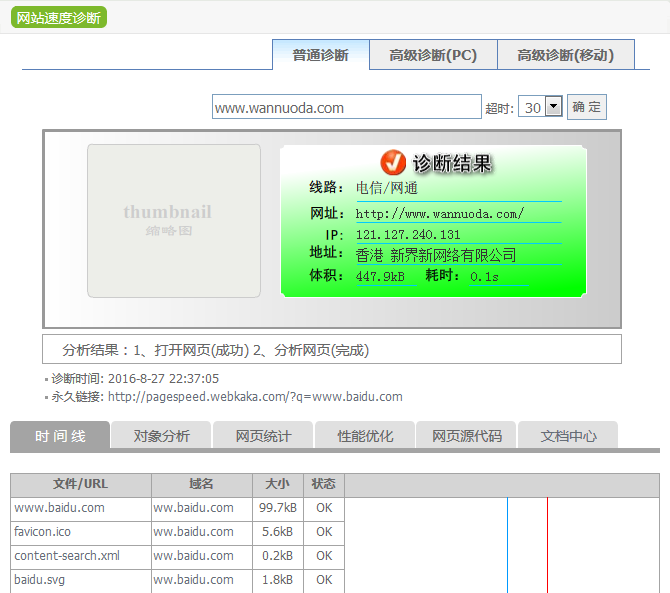Click the http://www.wannuoda.com/ address in results
The image size is (670, 593).
click(440, 213)
